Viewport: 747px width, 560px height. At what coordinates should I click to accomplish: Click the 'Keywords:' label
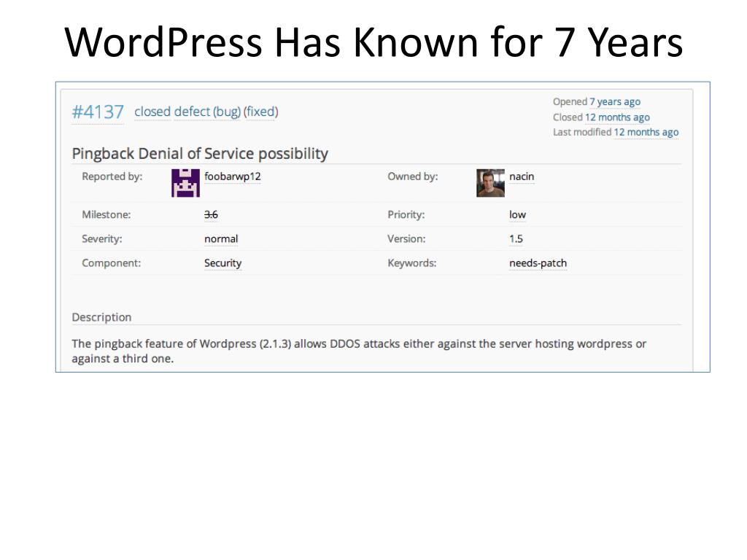411,263
